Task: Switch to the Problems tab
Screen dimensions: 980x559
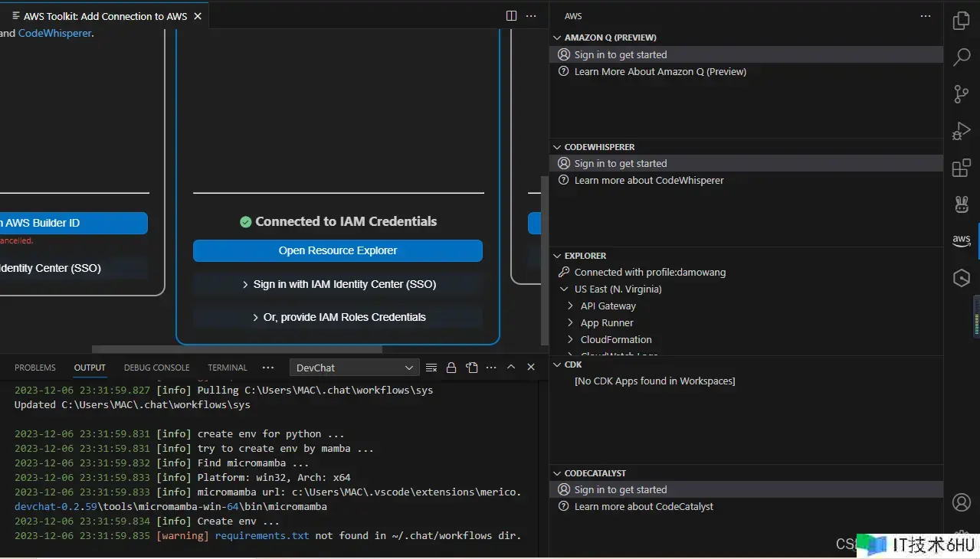Action: (x=35, y=368)
